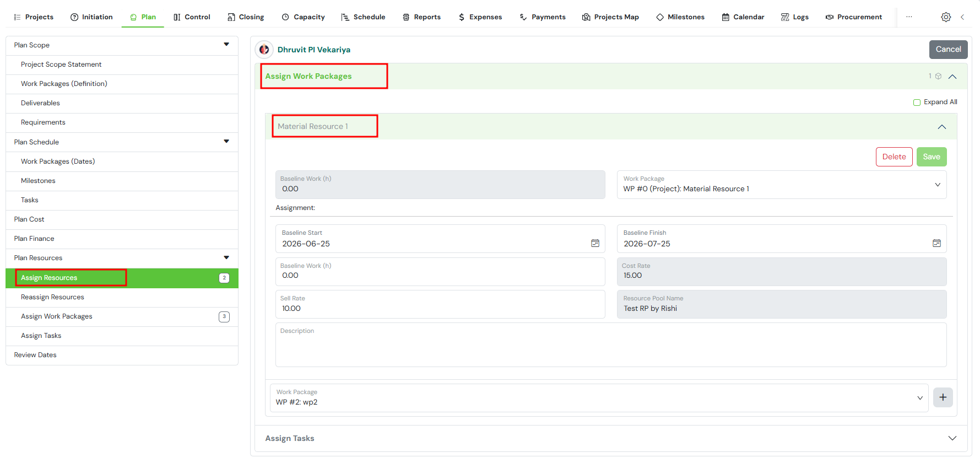Select Assign Resources in the sidebar
Screen dimensions: 980x463
coord(122,278)
